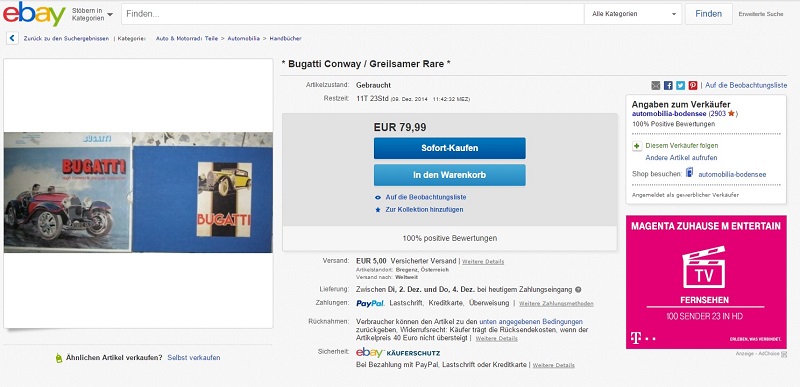This screenshot has height=387, width=800.
Task: Click the automobilia-bodensee shop icon
Action: point(690,173)
